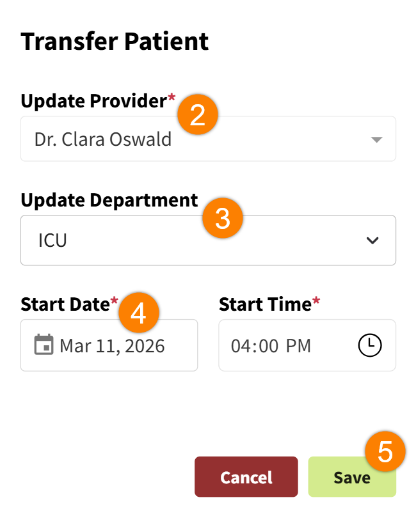Click the Start Time label

(x=265, y=304)
